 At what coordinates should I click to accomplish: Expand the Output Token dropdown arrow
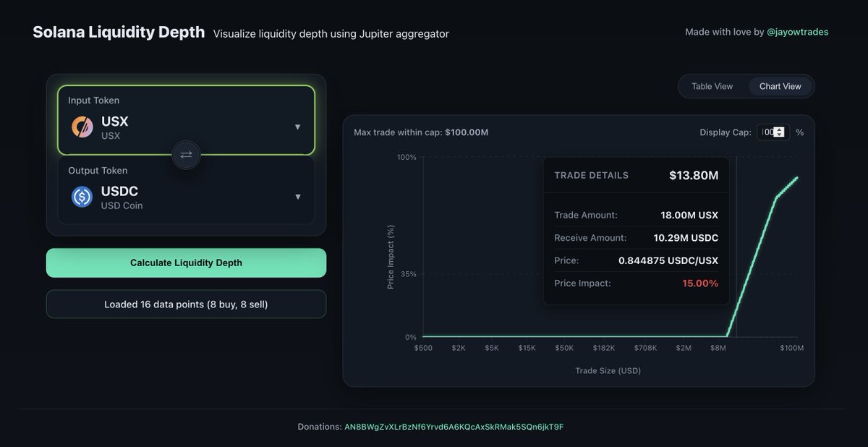297,197
